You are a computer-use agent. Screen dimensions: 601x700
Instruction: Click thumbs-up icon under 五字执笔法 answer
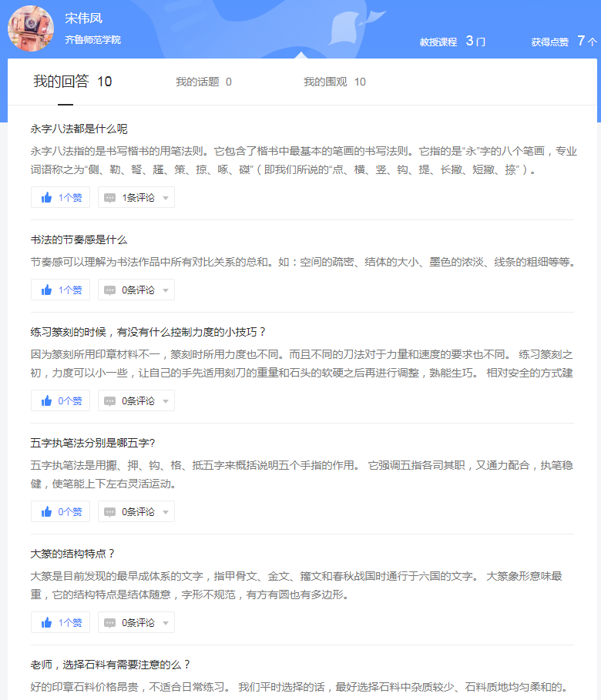pyautogui.click(x=47, y=511)
